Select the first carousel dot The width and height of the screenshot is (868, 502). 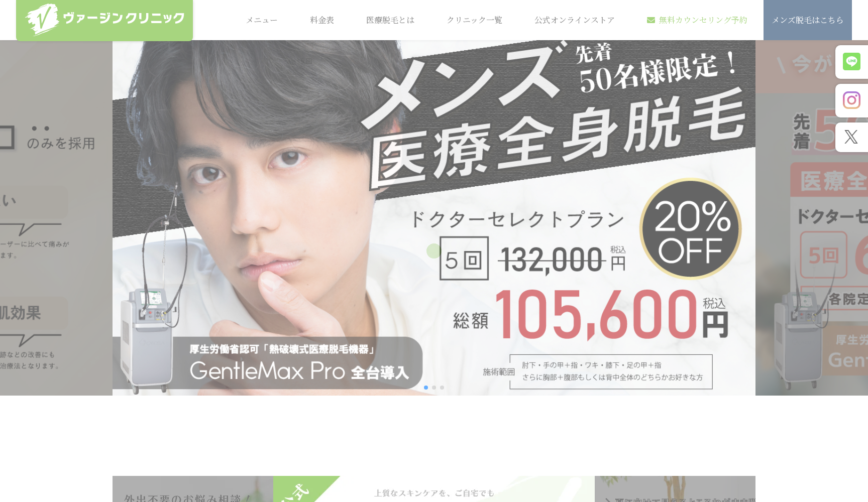click(426, 388)
